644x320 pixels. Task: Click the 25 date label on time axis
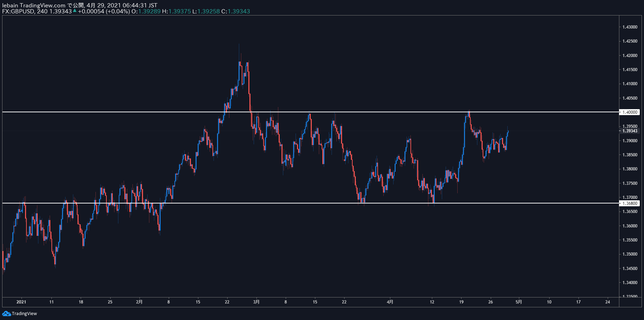click(110, 302)
